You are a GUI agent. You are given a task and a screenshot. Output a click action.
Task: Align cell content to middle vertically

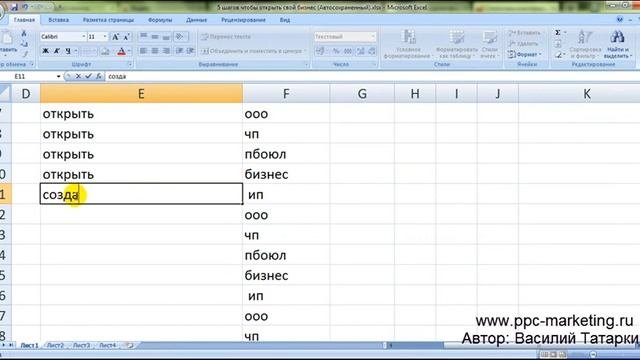155,37
